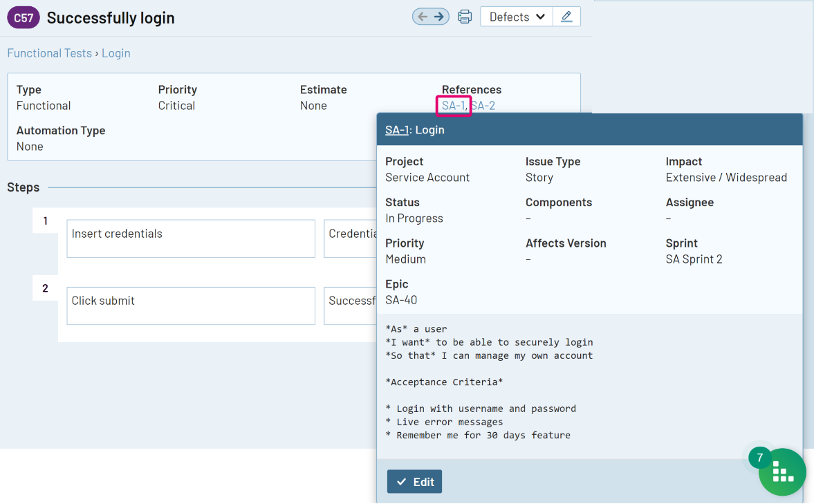Image resolution: width=814 pixels, height=504 pixels.
Task: Select the expected result box for step 1
Action: pyautogui.click(x=350, y=239)
